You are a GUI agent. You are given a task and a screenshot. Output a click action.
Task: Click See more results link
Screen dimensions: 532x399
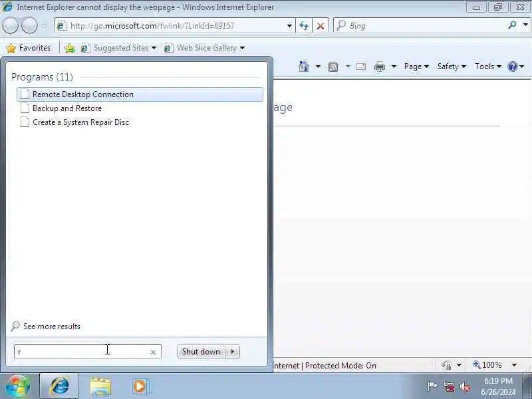click(52, 327)
